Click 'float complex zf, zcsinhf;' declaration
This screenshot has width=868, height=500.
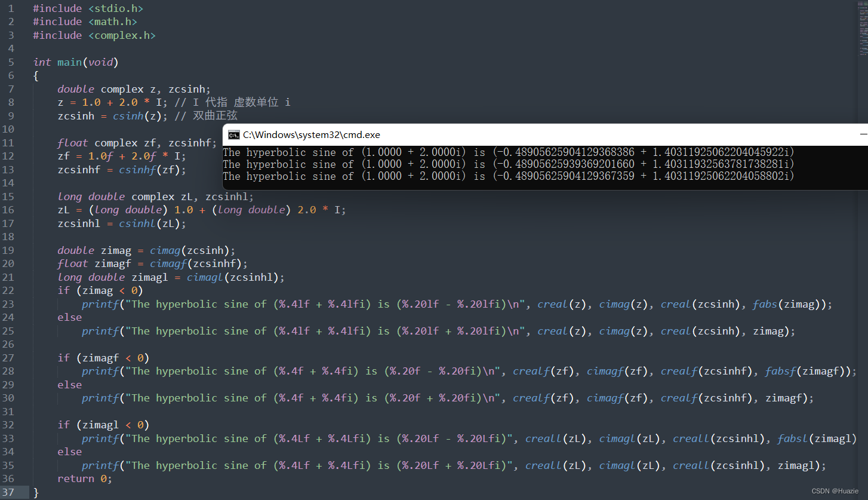coord(137,143)
